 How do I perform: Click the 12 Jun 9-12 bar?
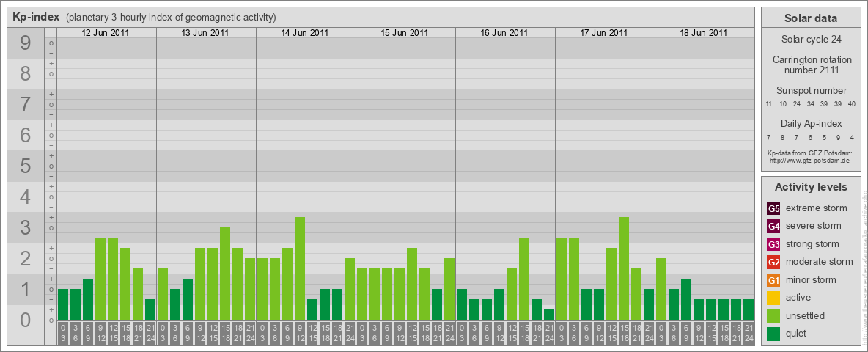coord(100,279)
